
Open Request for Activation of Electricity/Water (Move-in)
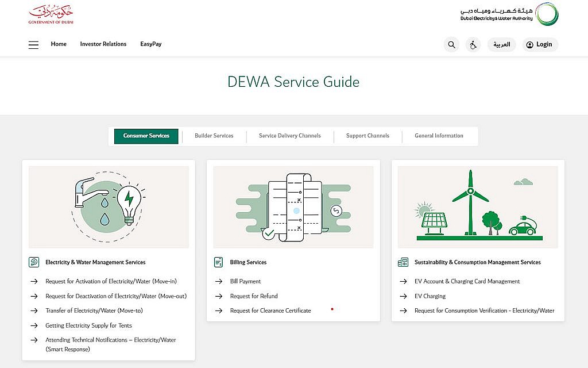[111, 281]
